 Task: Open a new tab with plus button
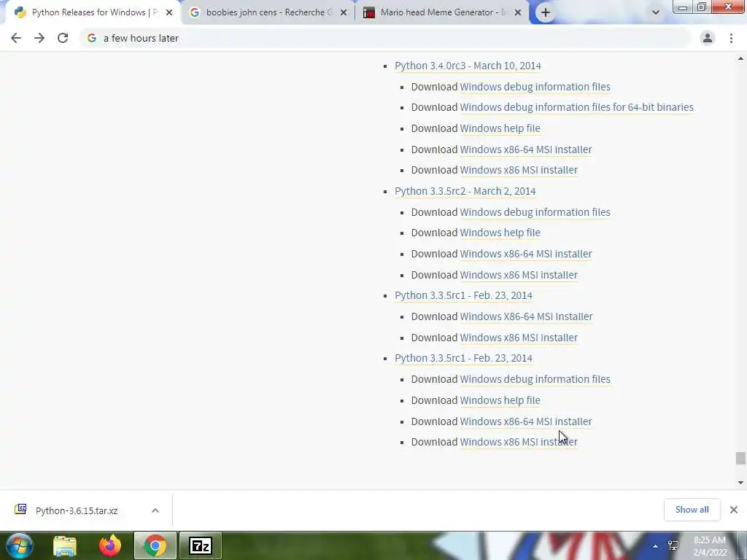click(546, 12)
